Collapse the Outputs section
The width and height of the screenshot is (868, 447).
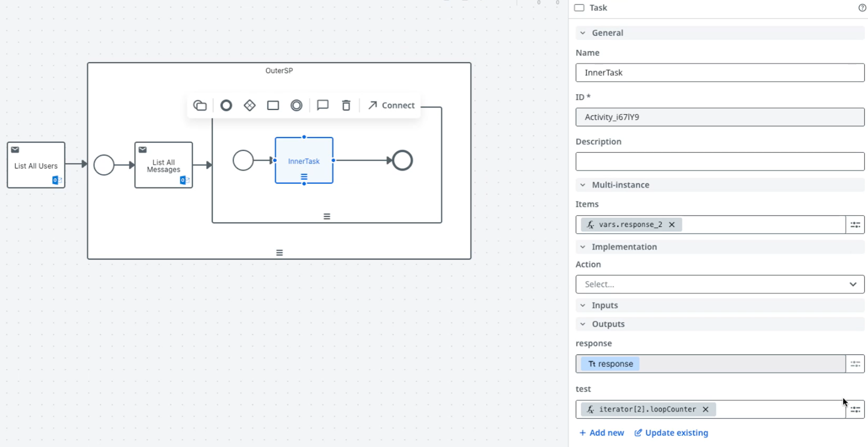[x=583, y=324]
